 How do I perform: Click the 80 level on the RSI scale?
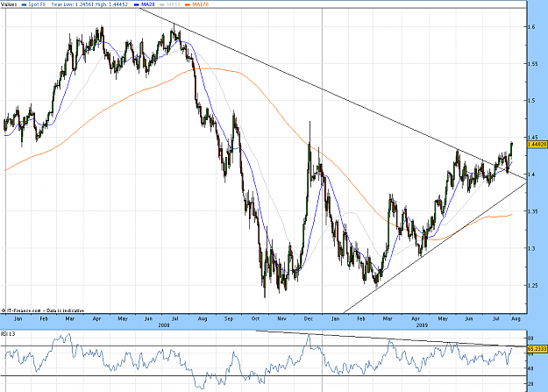pyautogui.click(x=530, y=339)
